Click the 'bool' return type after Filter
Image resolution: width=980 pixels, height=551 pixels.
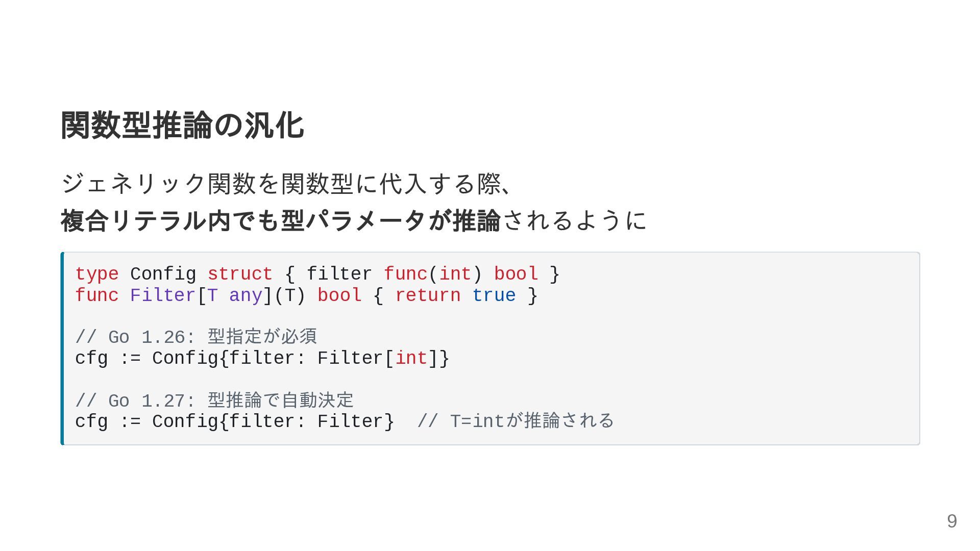click(x=339, y=295)
